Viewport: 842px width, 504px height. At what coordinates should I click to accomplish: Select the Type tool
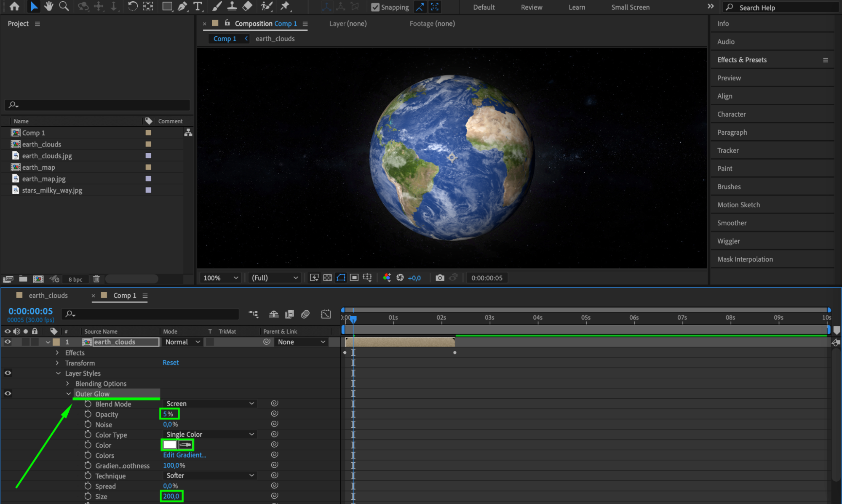tap(197, 6)
